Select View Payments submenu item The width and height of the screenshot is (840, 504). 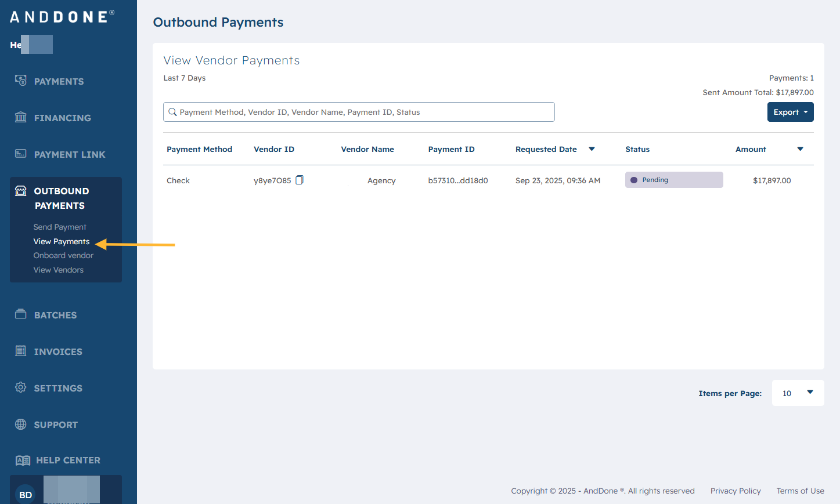[x=62, y=241]
